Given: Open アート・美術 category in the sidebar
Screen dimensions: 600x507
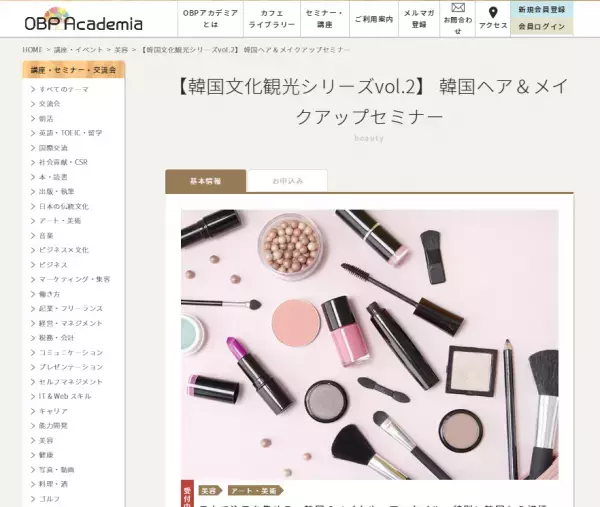Looking at the screenshot, I should pyautogui.click(x=60, y=221).
